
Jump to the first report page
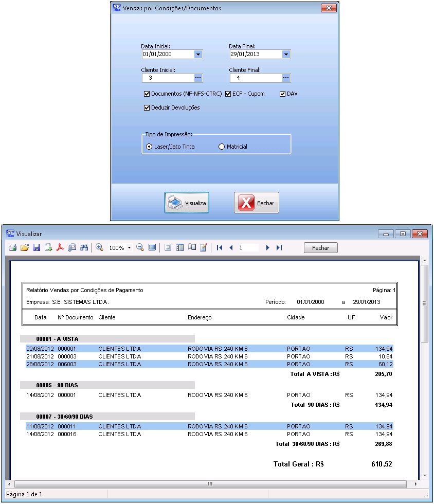coord(220,248)
